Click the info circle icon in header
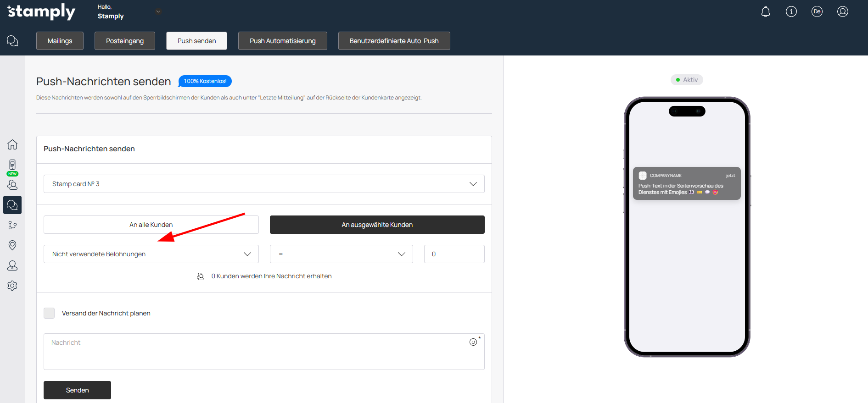Viewport: 868px width, 403px height. (x=791, y=11)
